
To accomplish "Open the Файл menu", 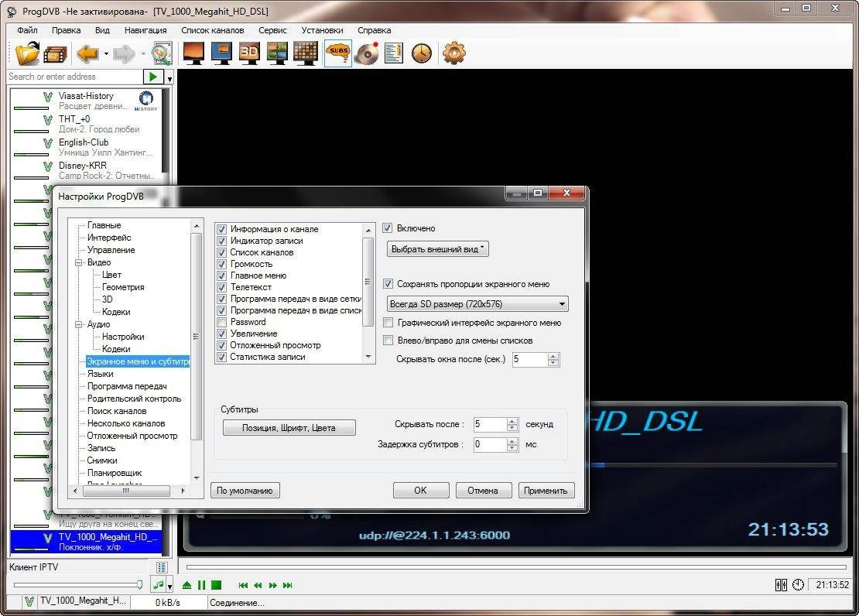I will 27,30.
